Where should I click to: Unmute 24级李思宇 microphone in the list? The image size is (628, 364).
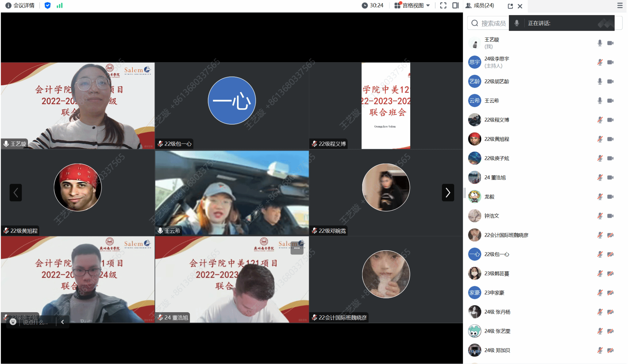point(600,62)
